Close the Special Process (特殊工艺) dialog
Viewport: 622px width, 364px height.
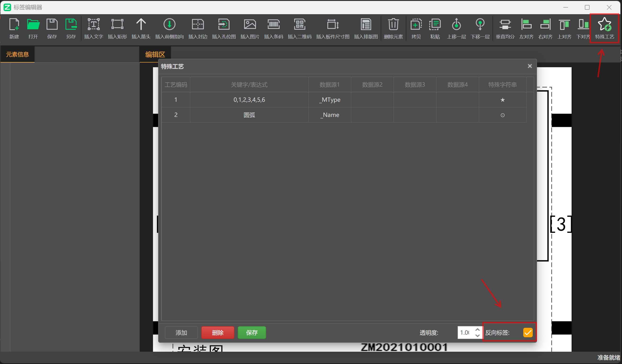pyautogui.click(x=530, y=66)
